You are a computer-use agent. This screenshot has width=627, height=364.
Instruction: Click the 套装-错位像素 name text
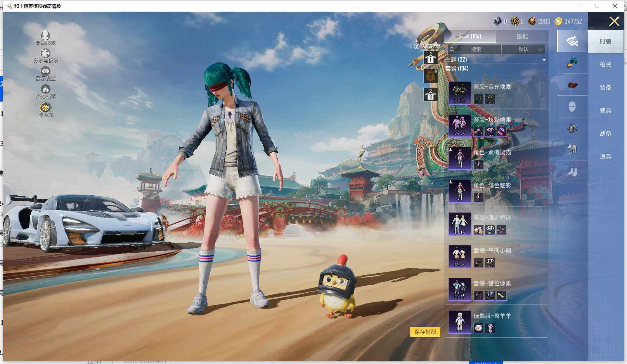pos(492,283)
